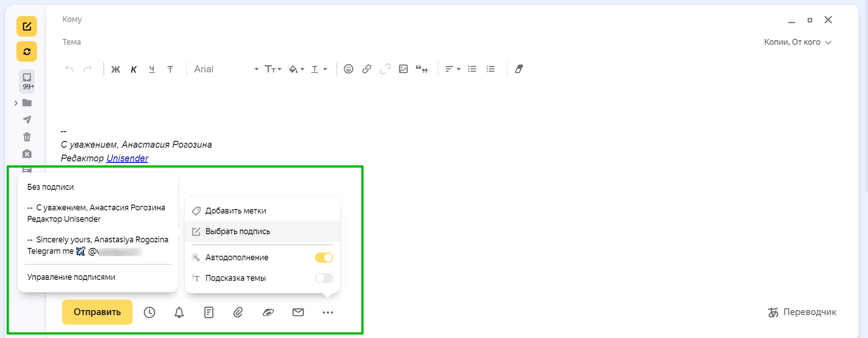The height and width of the screenshot is (338, 868).
Task: Click the attach from Disk saucer icon
Action: coord(268,312)
